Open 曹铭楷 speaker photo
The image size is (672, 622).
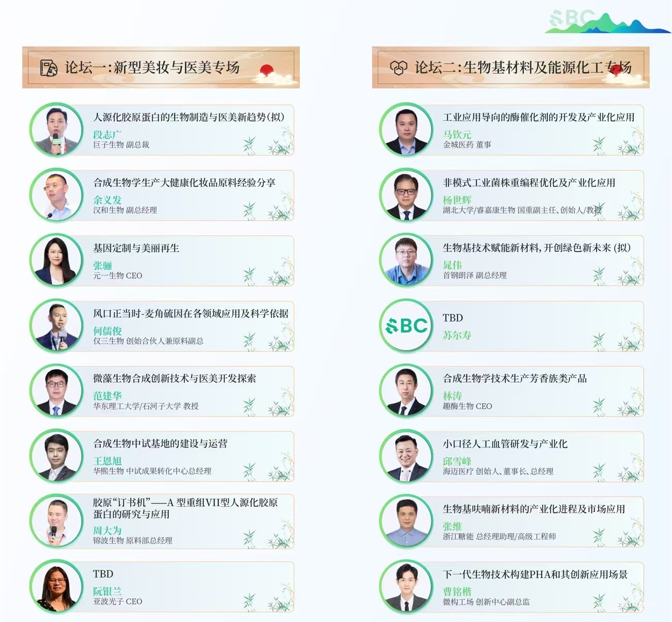(x=407, y=586)
